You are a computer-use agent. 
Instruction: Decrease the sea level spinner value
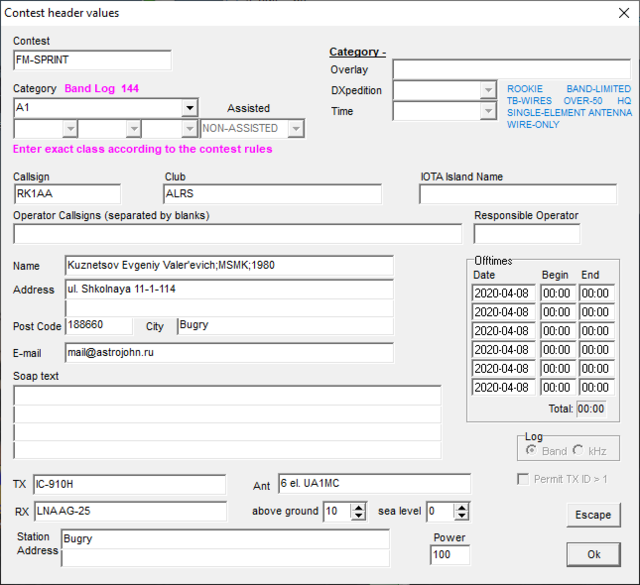[461, 517]
